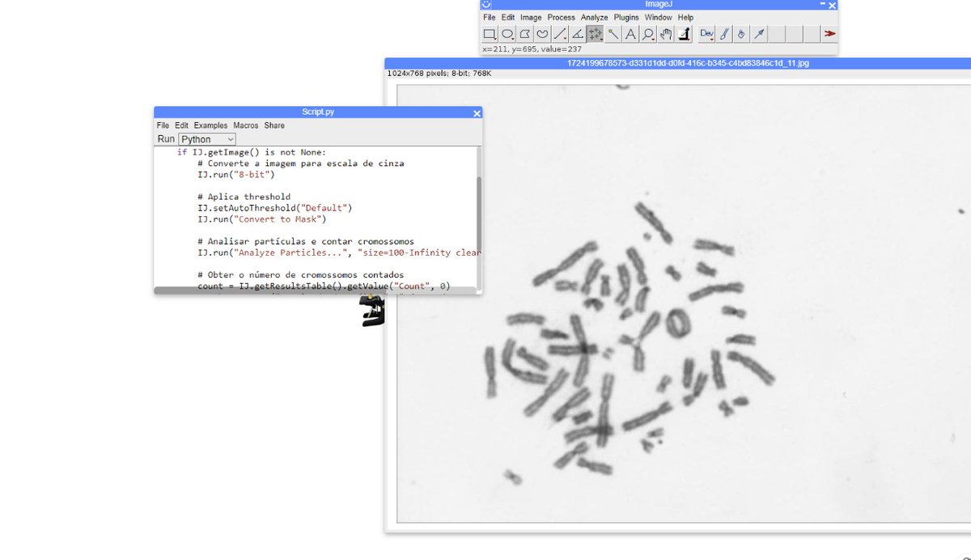Open the Macros menu in Script.py
Screen dimensions: 971x560
click(x=246, y=125)
